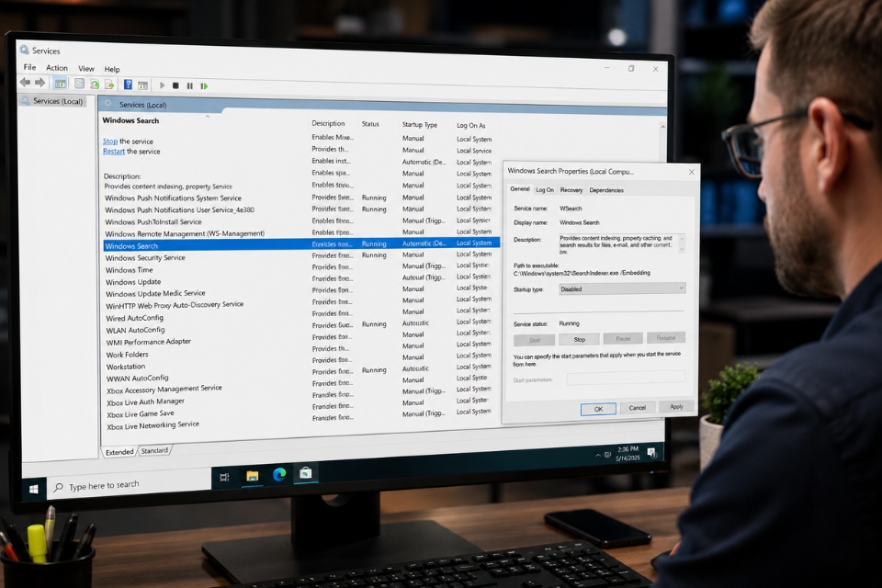Open the Help menu

[112, 69]
